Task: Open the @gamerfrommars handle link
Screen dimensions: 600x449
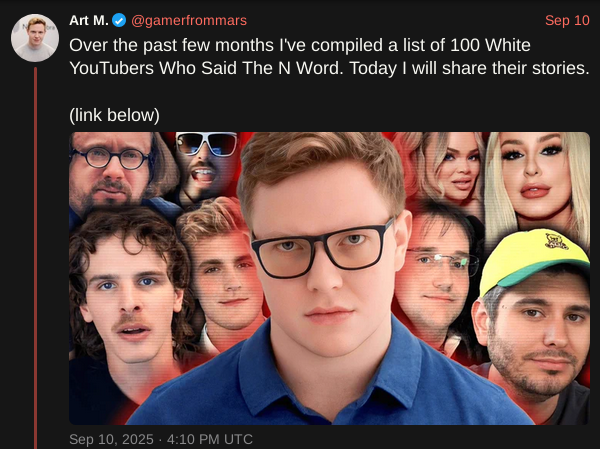Action: tap(189, 20)
